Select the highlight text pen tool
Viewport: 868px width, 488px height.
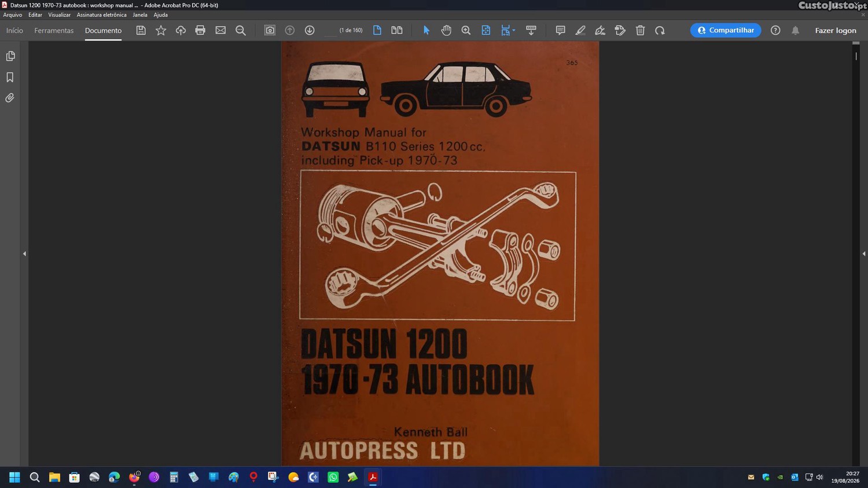(x=580, y=30)
